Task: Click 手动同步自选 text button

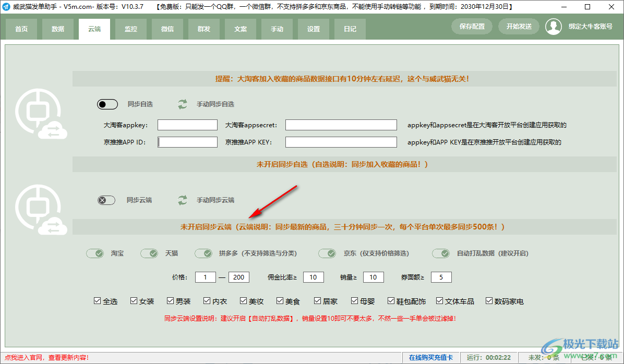Action: [x=215, y=104]
